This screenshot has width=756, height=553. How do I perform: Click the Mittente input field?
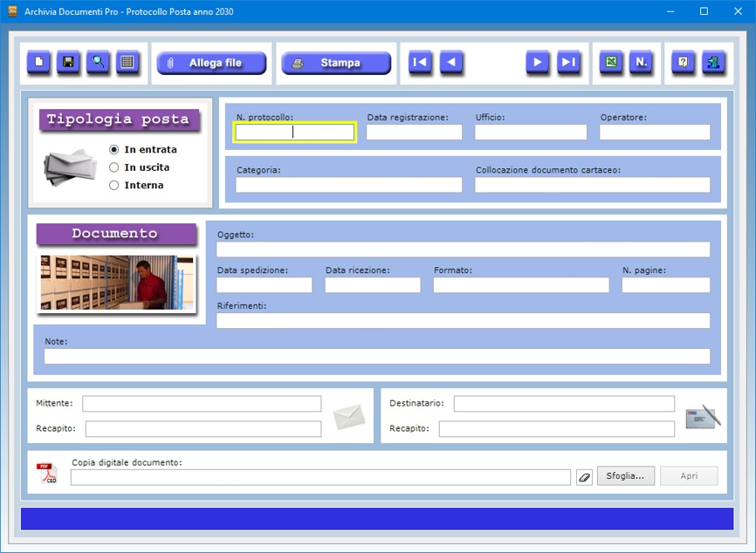pos(202,404)
